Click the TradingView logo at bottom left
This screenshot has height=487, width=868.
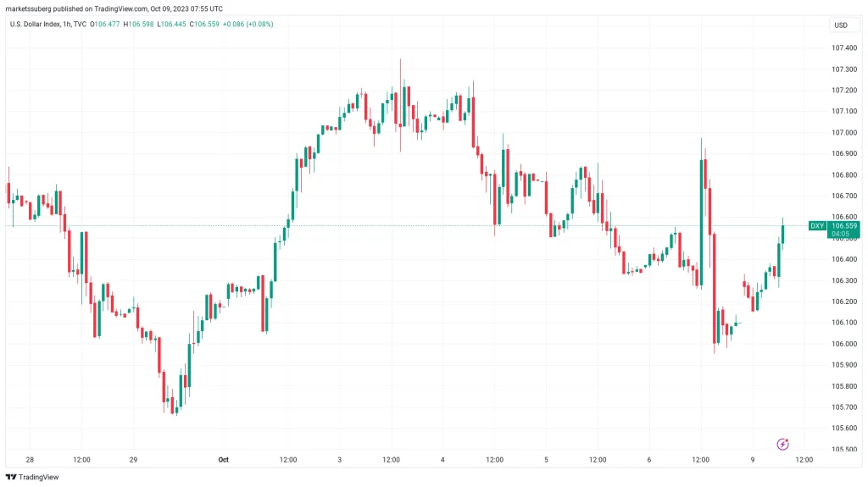[x=32, y=477]
